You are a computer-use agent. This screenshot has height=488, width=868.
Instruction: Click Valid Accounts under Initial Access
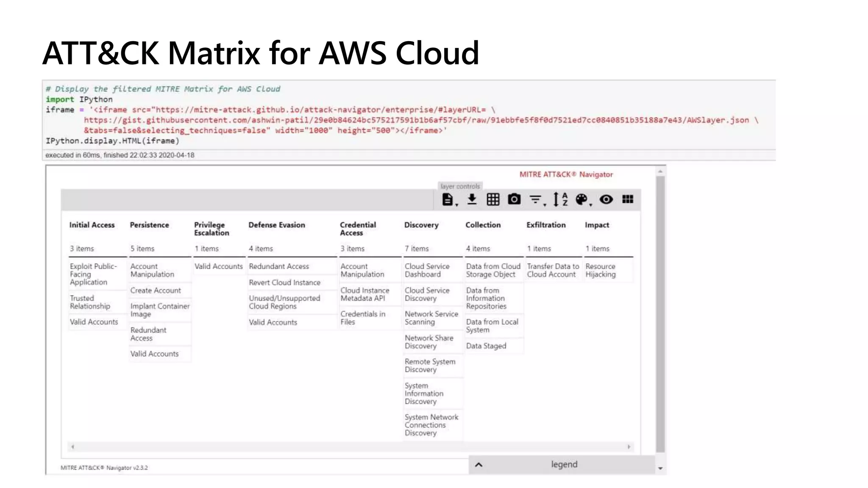[97, 322]
